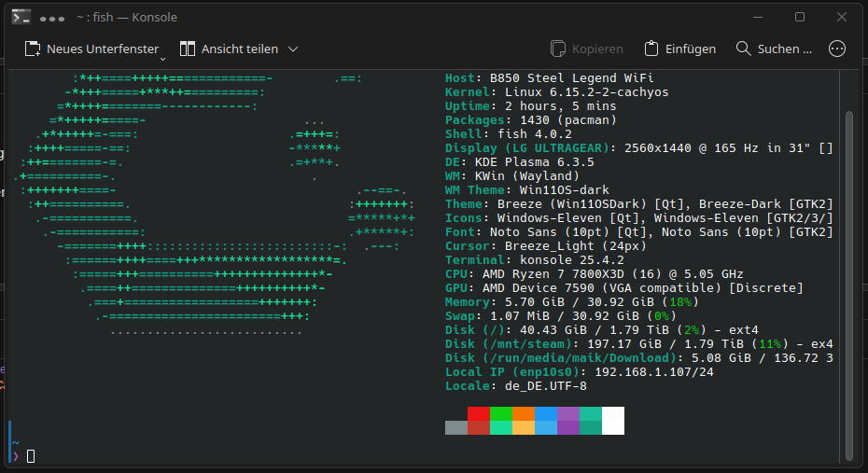This screenshot has width=868, height=473.
Task: Click Icons line Windows-Eleven [Qt]
Action: [x=568, y=218]
